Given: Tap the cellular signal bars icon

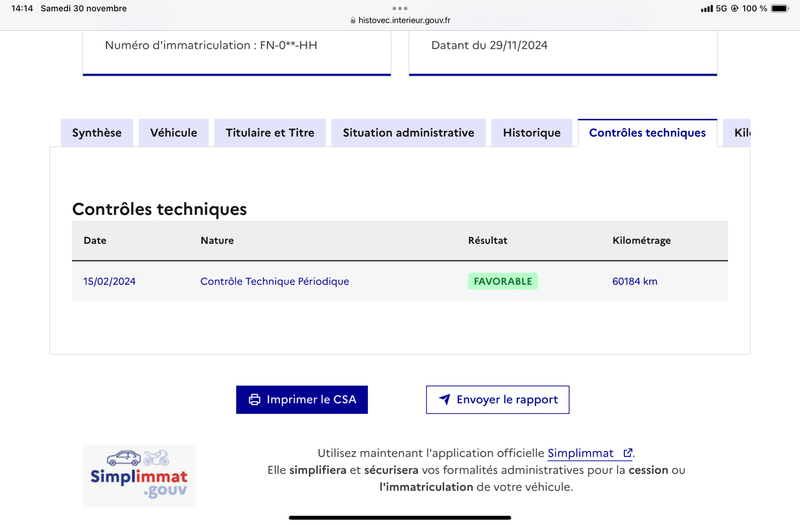Looking at the screenshot, I should point(707,9).
